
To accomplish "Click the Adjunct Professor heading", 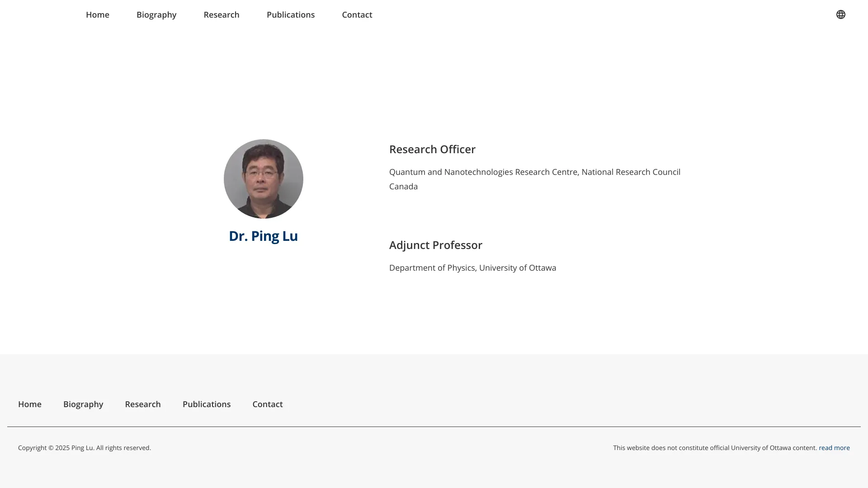I will [x=436, y=245].
